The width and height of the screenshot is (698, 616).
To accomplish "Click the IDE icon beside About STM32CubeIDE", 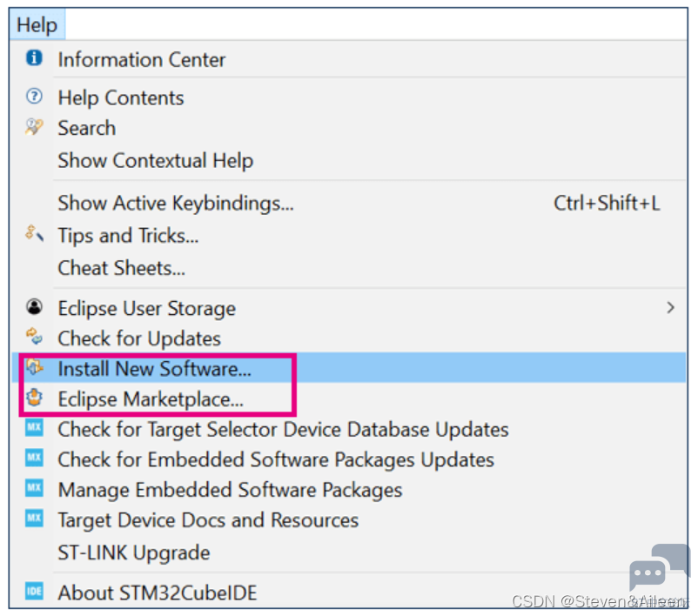I will pyautogui.click(x=34, y=591).
